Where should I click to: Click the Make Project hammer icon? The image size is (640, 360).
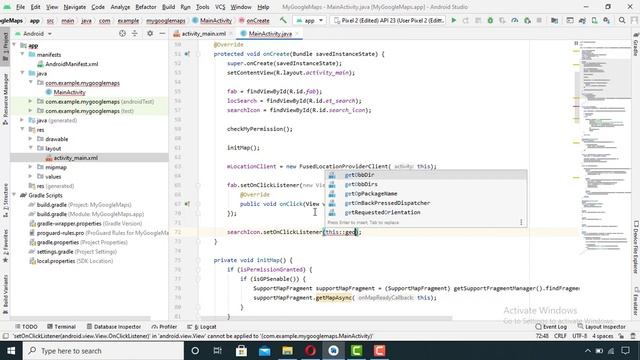pyautogui.click(x=283, y=20)
